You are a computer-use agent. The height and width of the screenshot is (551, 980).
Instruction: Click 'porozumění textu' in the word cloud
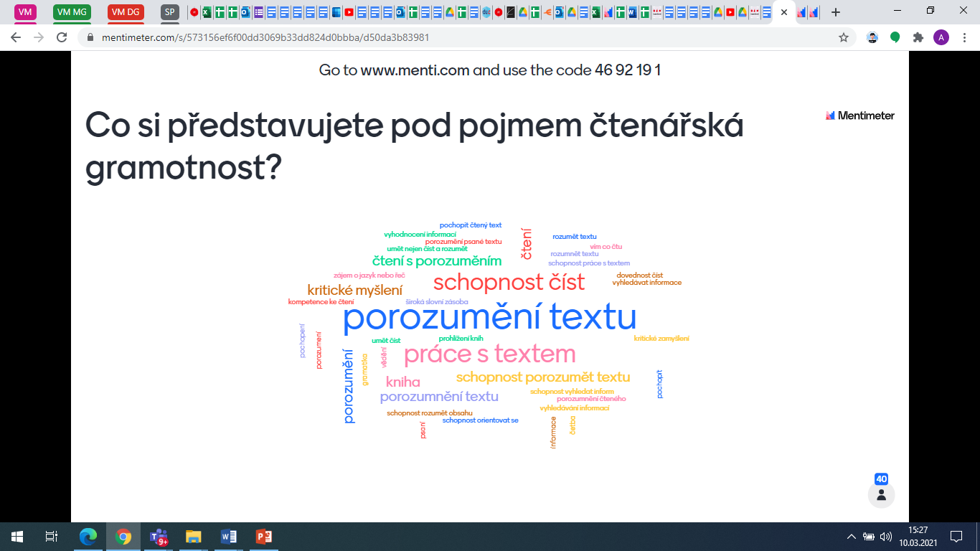coord(489,318)
